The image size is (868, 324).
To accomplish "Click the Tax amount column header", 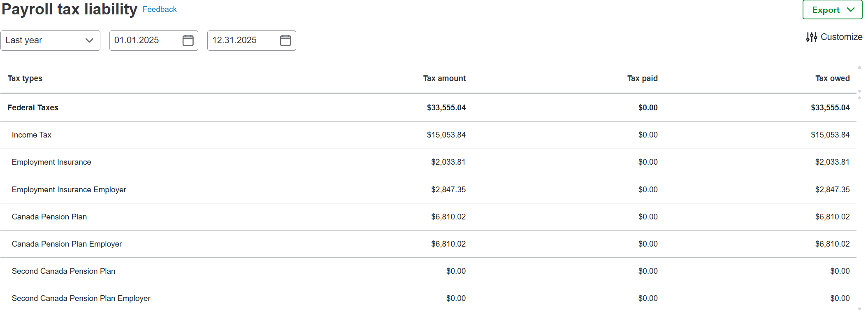I will 444,79.
